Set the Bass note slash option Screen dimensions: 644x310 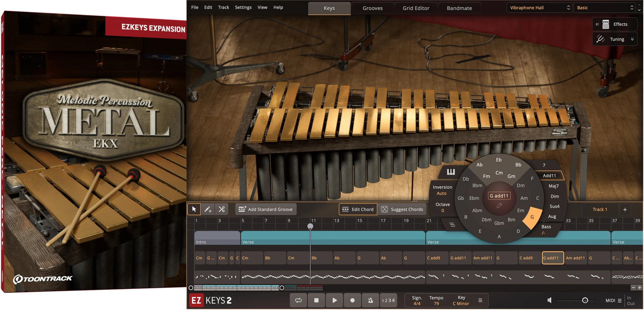point(546,230)
